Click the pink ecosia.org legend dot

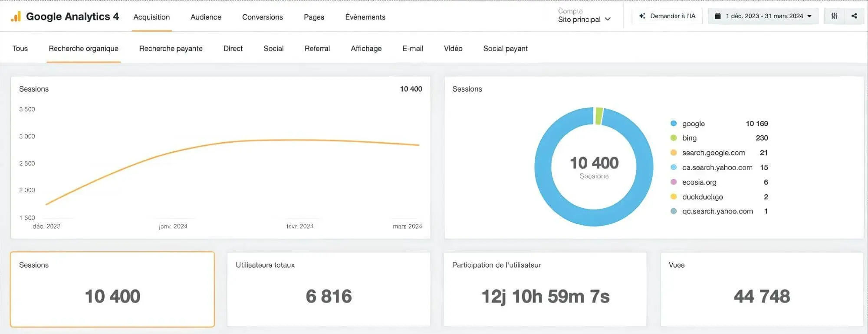pos(674,182)
